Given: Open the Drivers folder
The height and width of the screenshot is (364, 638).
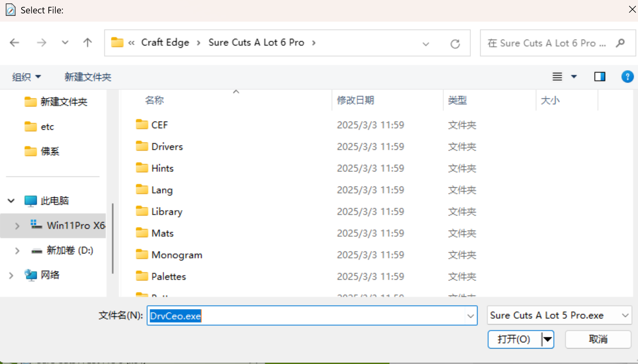Looking at the screenshot, I should (x=167, y=147).
